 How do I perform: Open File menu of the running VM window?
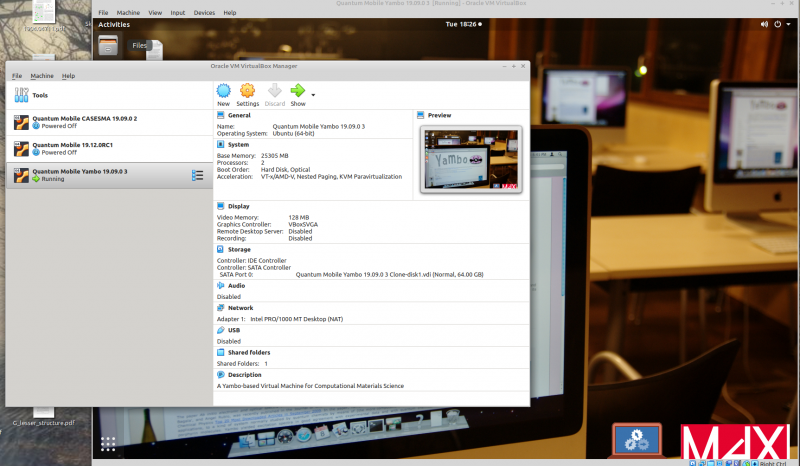tap(103, 12)
